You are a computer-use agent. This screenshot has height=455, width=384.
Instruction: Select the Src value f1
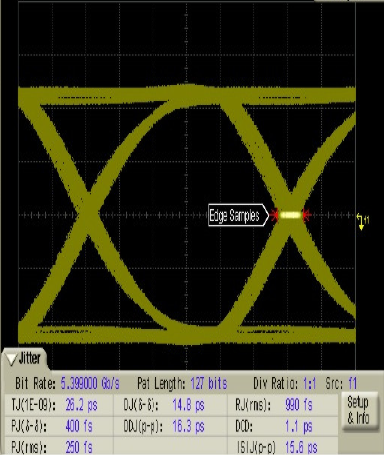click(x=353, y=384)
